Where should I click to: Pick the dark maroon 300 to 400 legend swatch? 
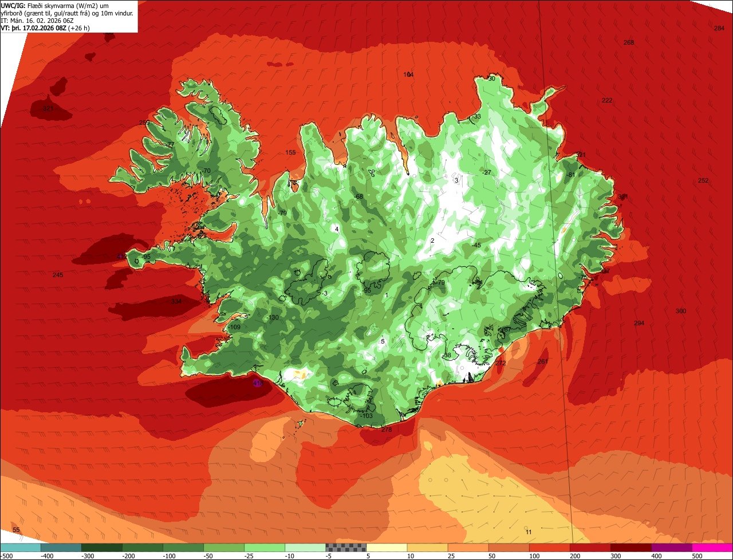pyautogui.click(x=631, y=547)
